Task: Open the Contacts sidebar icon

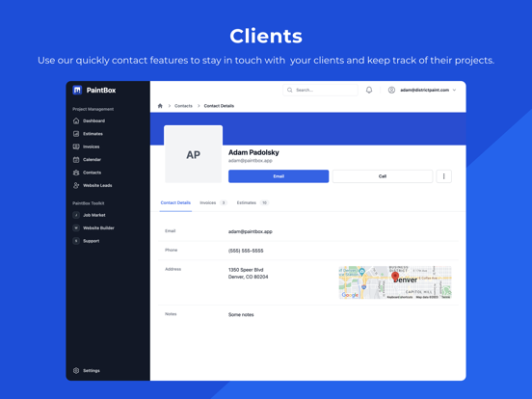Action: point(76,173)
